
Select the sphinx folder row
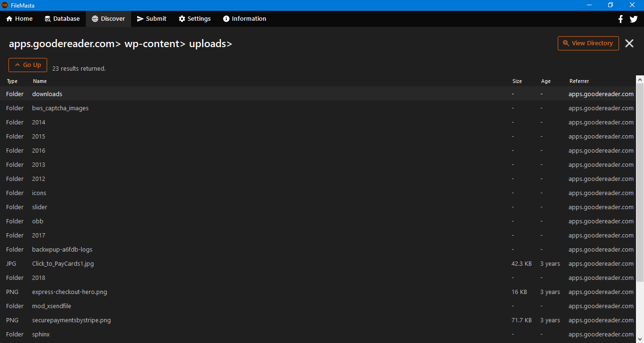[318, 334]
